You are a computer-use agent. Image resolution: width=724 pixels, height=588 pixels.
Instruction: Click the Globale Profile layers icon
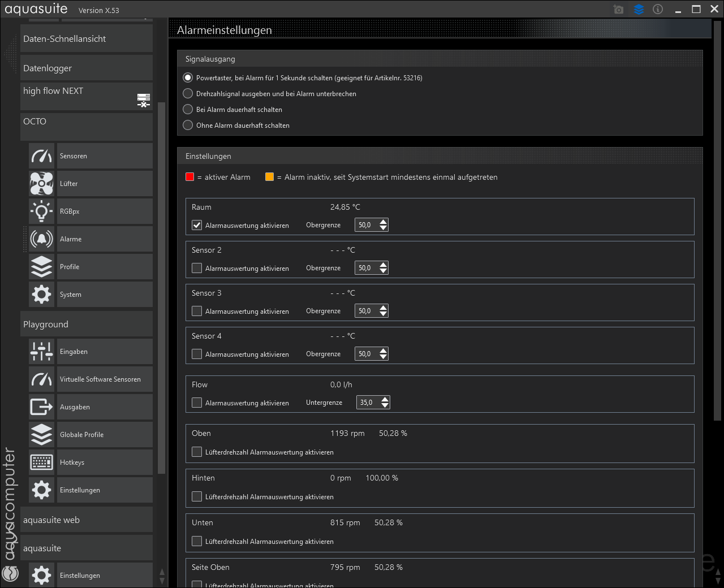point(42,435)
